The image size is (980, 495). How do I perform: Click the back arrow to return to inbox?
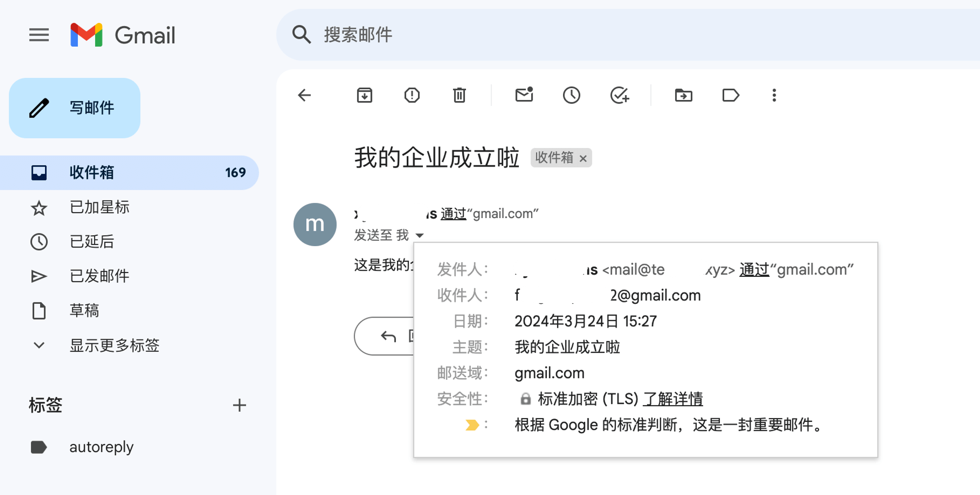[x=304, y=95]
